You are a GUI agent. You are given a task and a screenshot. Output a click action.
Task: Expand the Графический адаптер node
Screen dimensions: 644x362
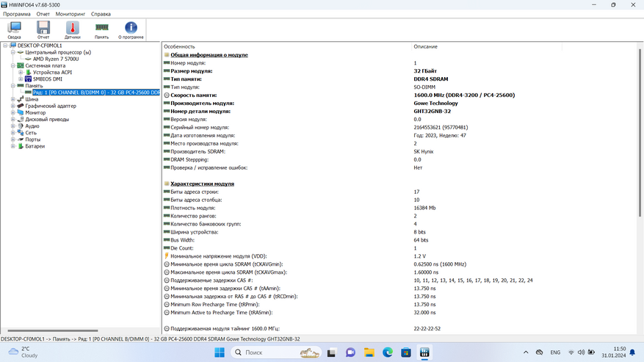pyautogui.click(x=13, y=106)
